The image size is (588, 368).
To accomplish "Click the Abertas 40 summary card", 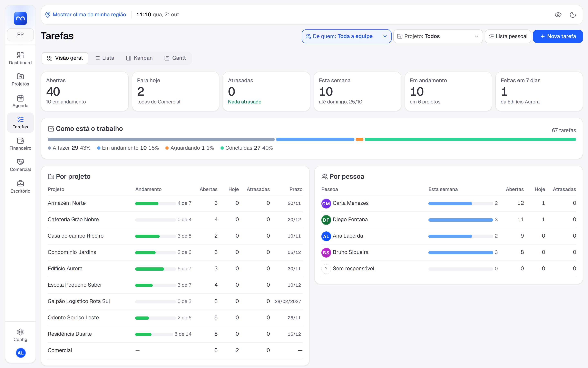I will 85,91.
